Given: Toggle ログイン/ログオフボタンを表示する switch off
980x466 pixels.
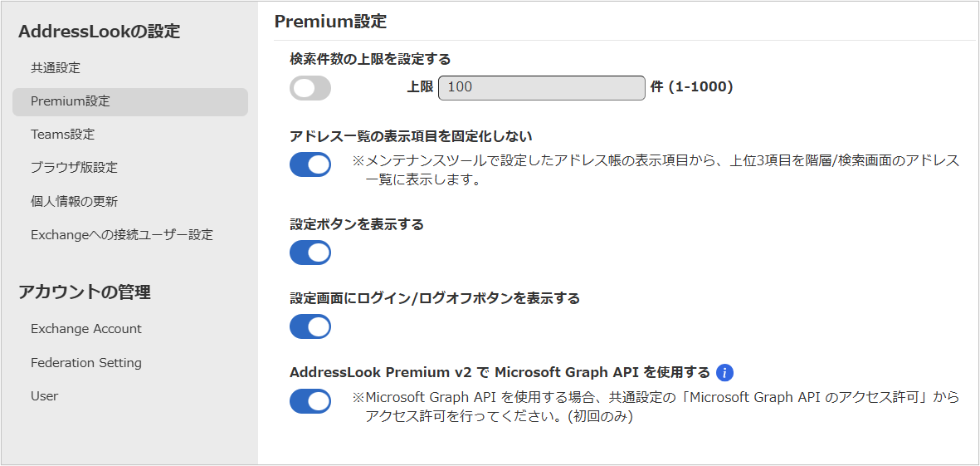Looking at the screenshot, I should click(310, 326).
